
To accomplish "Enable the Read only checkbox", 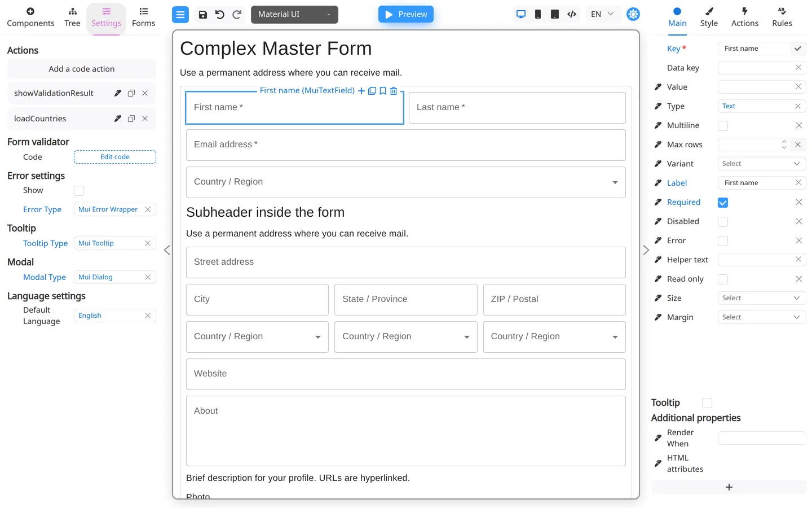I will [723, 279].
